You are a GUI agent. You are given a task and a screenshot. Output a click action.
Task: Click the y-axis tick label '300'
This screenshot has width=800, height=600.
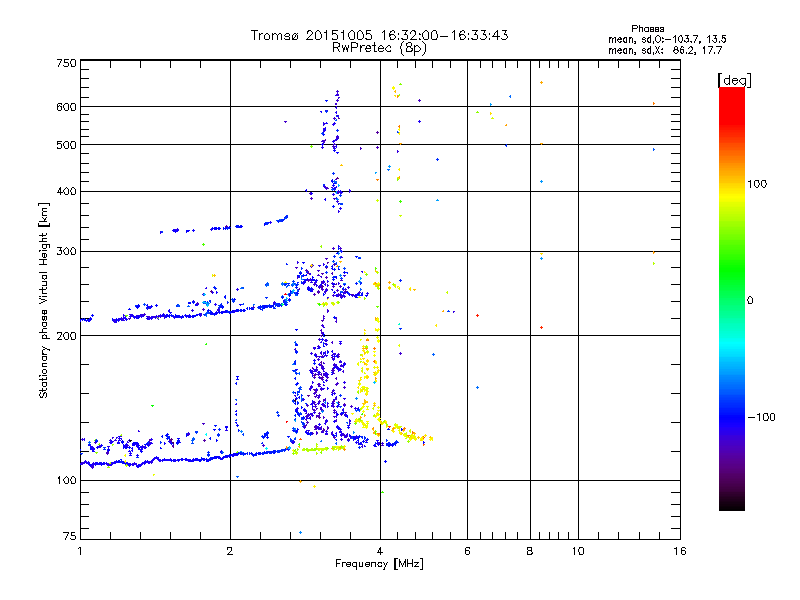pos(66,252)
